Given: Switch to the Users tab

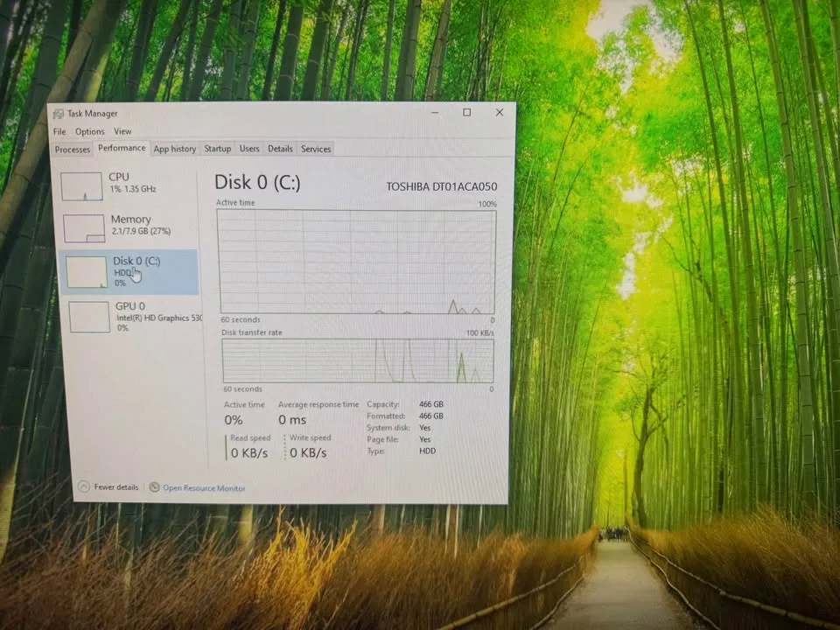Looking at the screenshot, I should pos(249,149).
